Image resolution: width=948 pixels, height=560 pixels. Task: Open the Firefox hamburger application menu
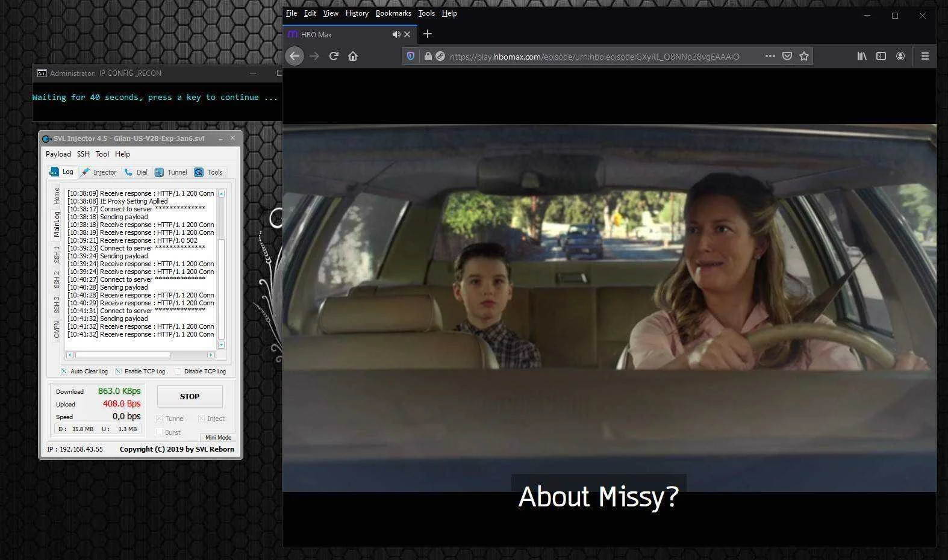pyautogui.click(x=925, y=56)
